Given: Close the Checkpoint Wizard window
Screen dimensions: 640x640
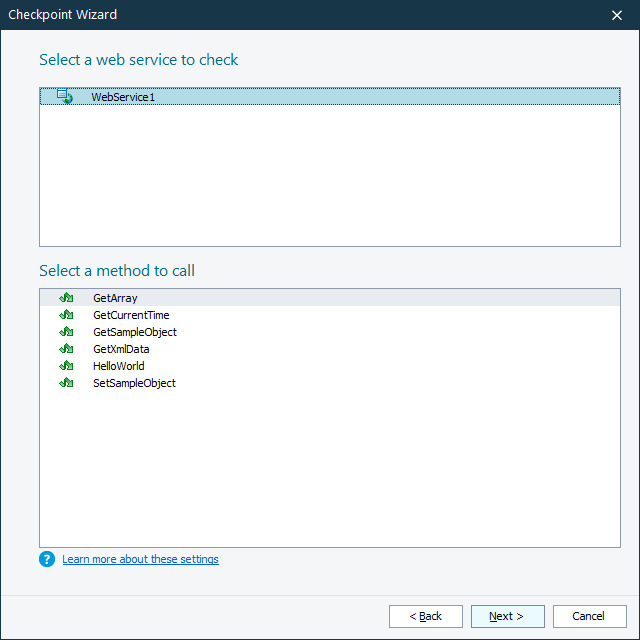Looking at the screenshot, I should click(x=617, y=15).
